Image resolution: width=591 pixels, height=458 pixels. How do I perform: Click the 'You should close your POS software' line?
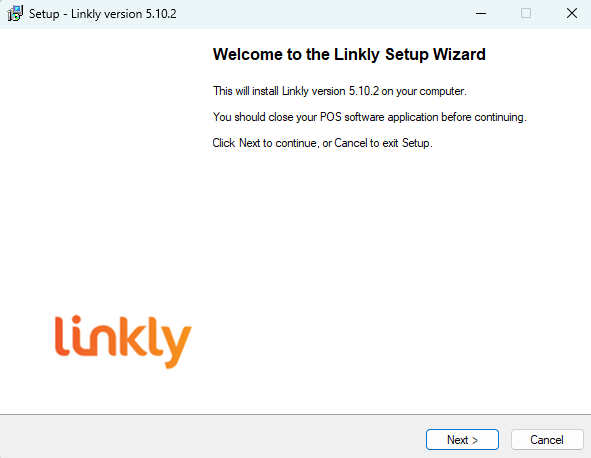point(369,117)
